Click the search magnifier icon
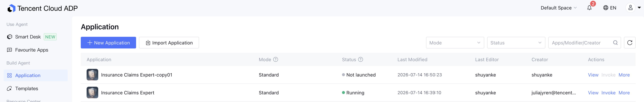Screen dimensions: 644x102 pyautogui.click(x=615, y=43)
